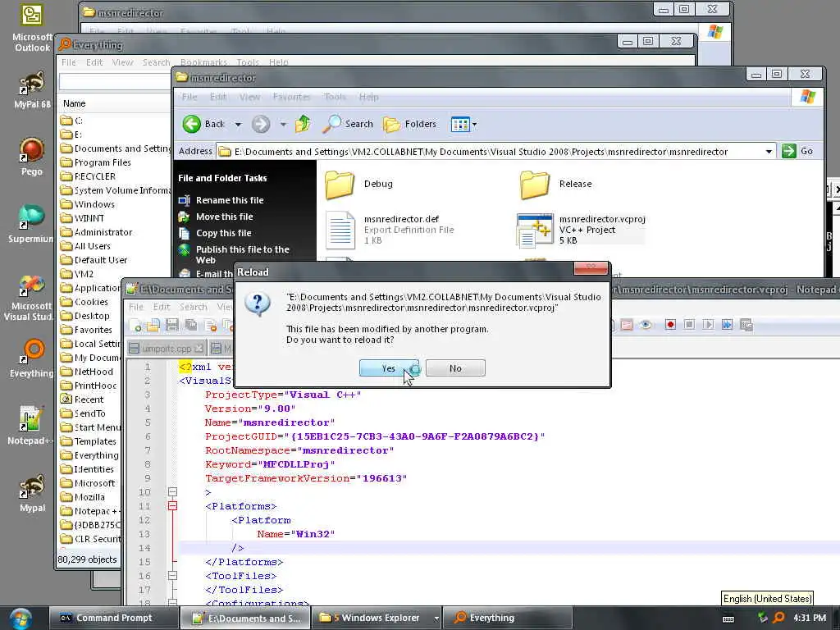Close the uimports.cpp tab
The width and height of the screenshot is (840, 630).
click(199, 348)
